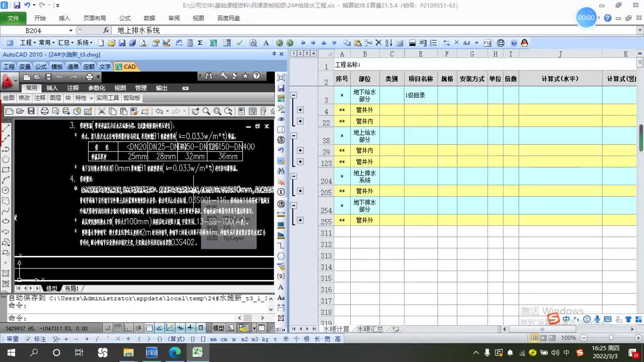Switch to Page Layout view in Excel status bar
Image resolution: width=644 pixels, height=362 pixels.
pyautogui.click(x=543, y=338)
